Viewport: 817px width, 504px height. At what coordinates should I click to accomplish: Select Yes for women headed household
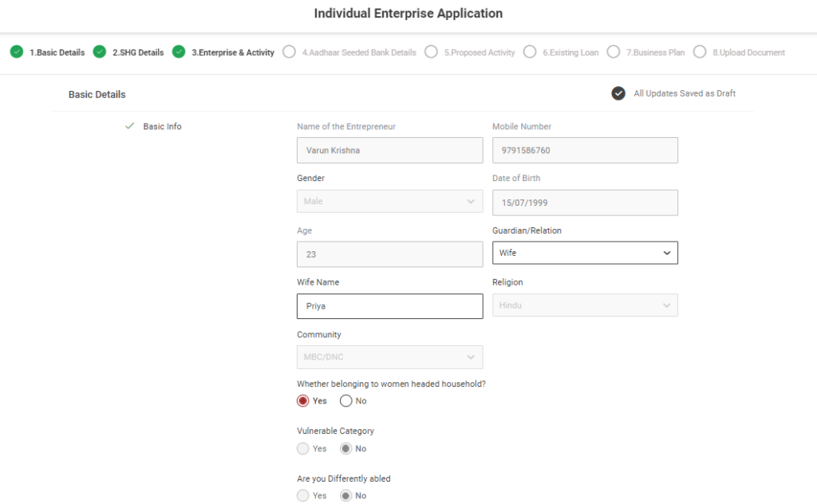303,400
